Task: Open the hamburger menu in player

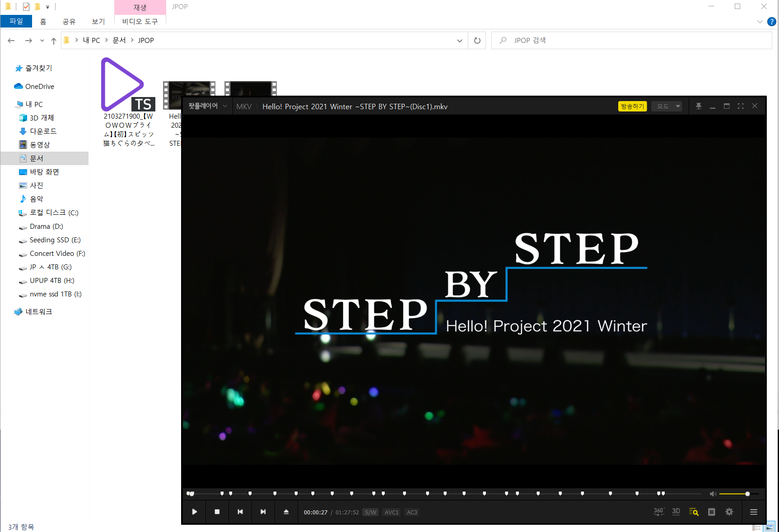Action: click(x=754, y=512)
